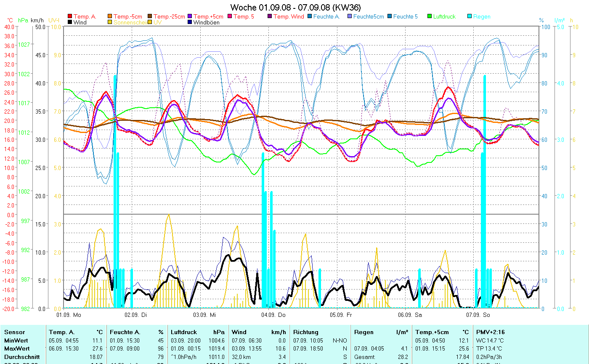589x364 pixels.
Task: Select the Temp. Wind legend label
Action: coord(288,17)
